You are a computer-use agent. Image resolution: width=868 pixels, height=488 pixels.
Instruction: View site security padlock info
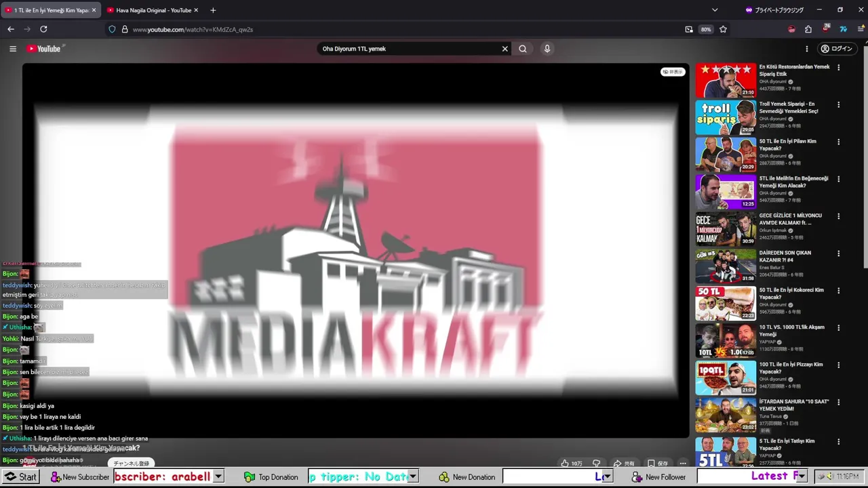click(x=125, y=29)
